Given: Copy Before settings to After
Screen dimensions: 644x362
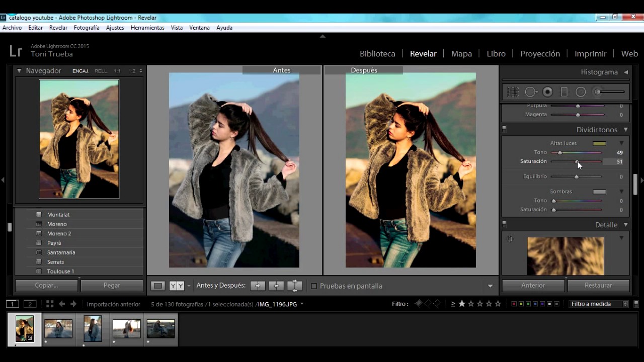Looking at the screenshot, I should coord(258,286).
